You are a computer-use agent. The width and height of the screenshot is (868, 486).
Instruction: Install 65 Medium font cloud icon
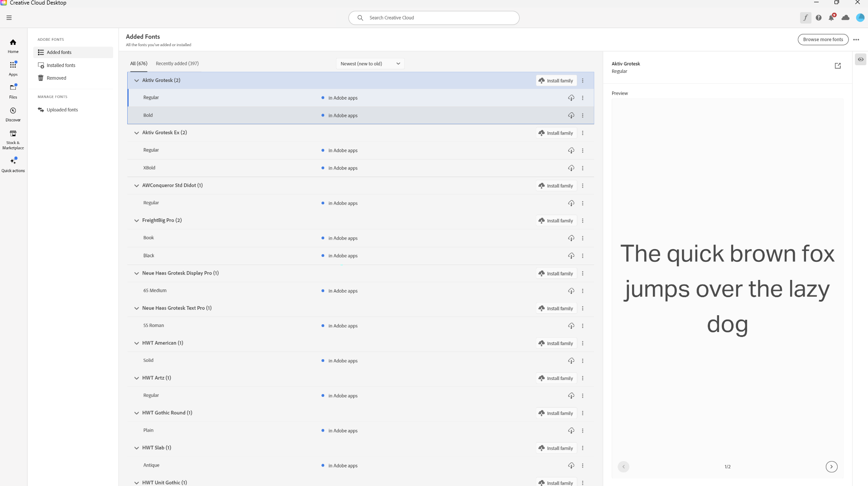(571, 291)
